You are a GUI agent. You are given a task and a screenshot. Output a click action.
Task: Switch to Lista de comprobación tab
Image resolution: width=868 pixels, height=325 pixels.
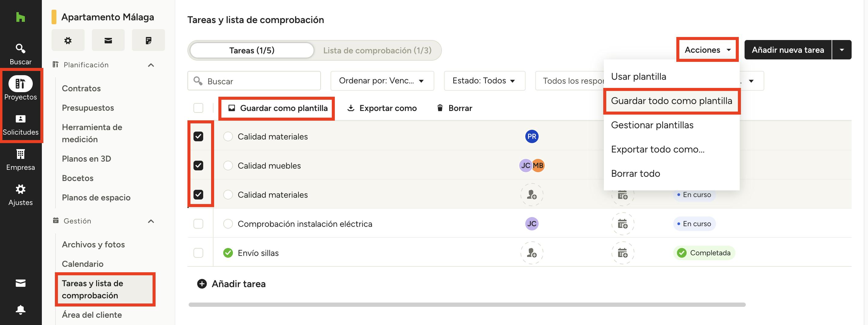(x=377, y=51)
